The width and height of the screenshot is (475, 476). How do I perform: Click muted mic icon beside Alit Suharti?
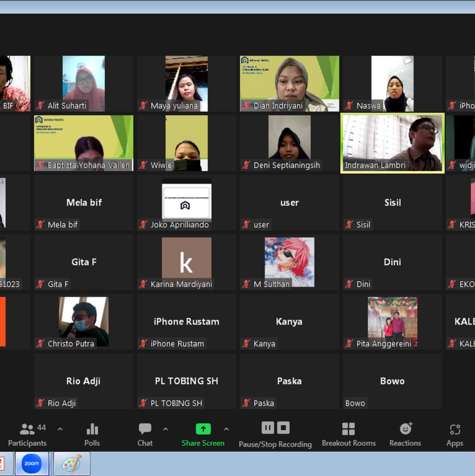(x=41, y=106)
